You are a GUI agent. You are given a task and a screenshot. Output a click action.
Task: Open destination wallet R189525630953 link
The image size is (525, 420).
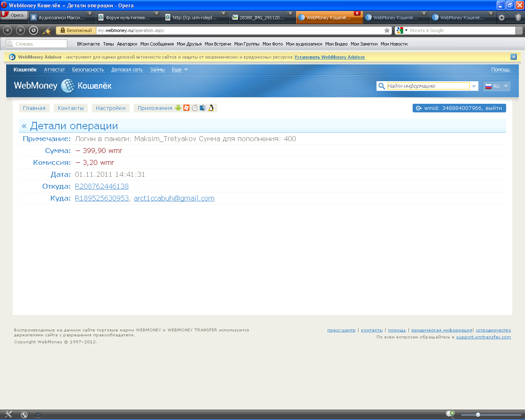(102, 199)
